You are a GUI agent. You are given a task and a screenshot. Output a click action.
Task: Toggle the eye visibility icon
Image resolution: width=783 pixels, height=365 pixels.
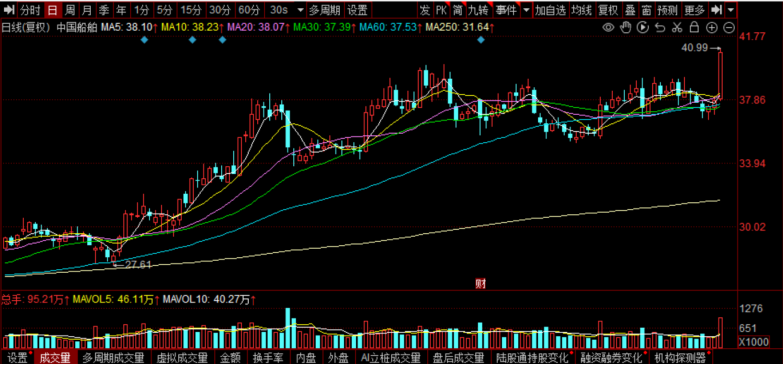click(x=608, y=27)
